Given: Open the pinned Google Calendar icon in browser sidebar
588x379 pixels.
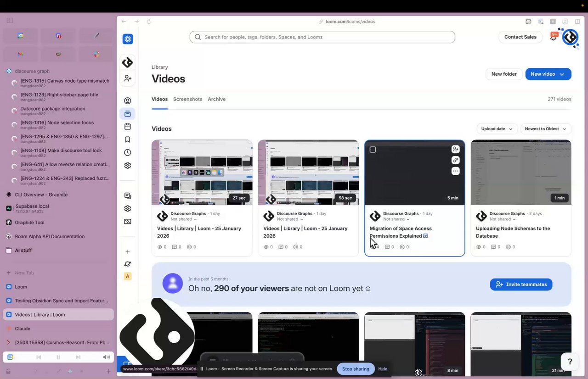Looking at the screenshot, I should click(x=20, y=36).
